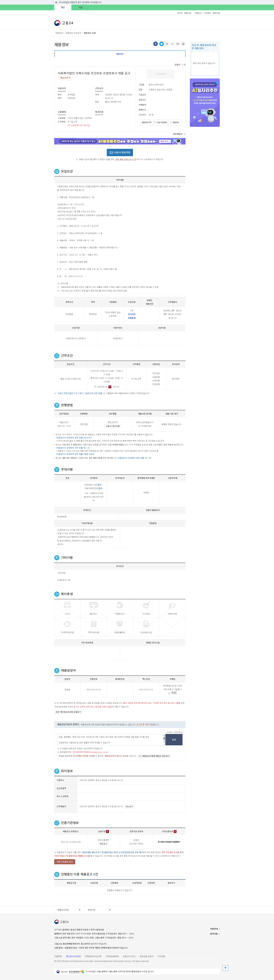Viewport: 274px width, 980px height.
Task: Click the 기숙사 dormitory benefit icon
Action: pyautogui.click(x=67, y=605)
